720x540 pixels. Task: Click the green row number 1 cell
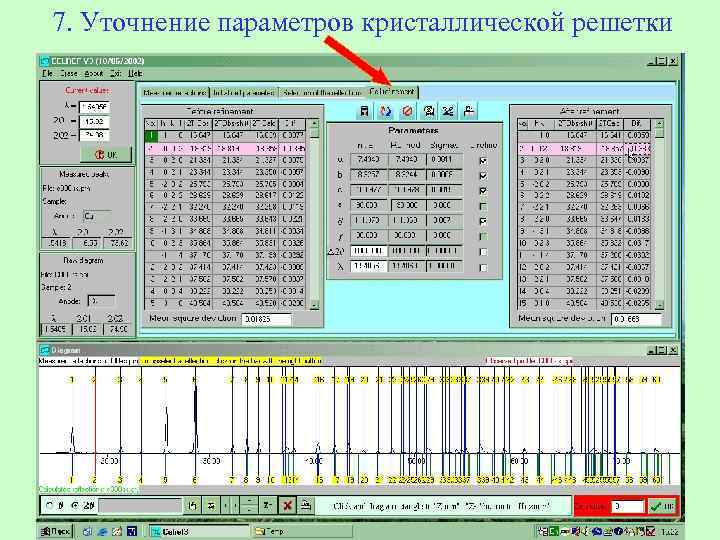pyautogui.click(x=151, y=136)
